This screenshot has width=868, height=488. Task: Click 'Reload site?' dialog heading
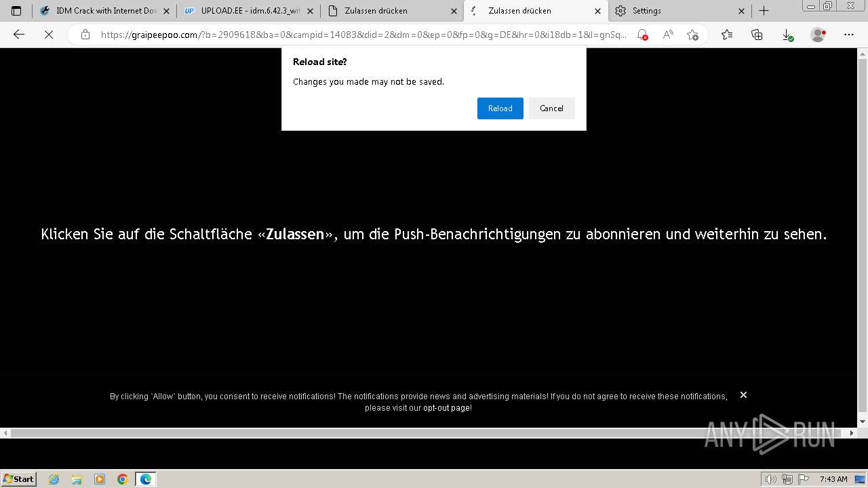tap(320, 62)
